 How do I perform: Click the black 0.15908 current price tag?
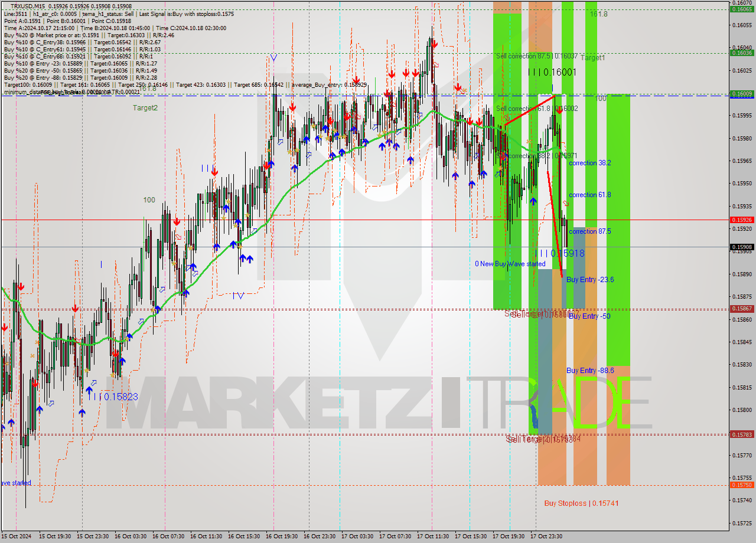tap(742, 247)
